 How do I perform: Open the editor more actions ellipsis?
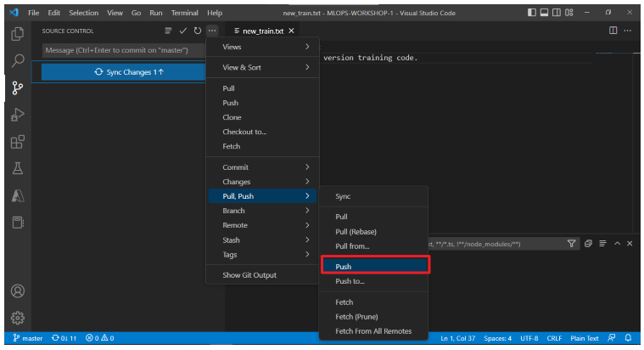(x=628, y=31)
